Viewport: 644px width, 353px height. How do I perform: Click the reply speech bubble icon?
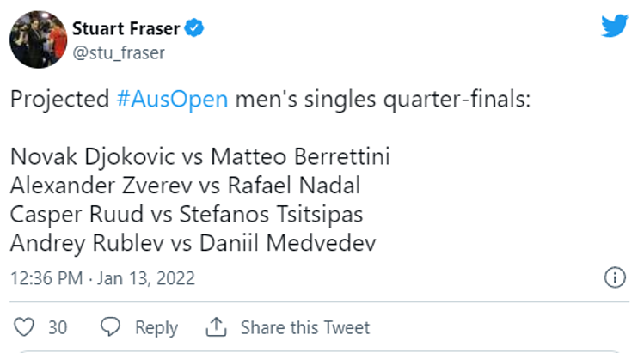coord(111,327)
